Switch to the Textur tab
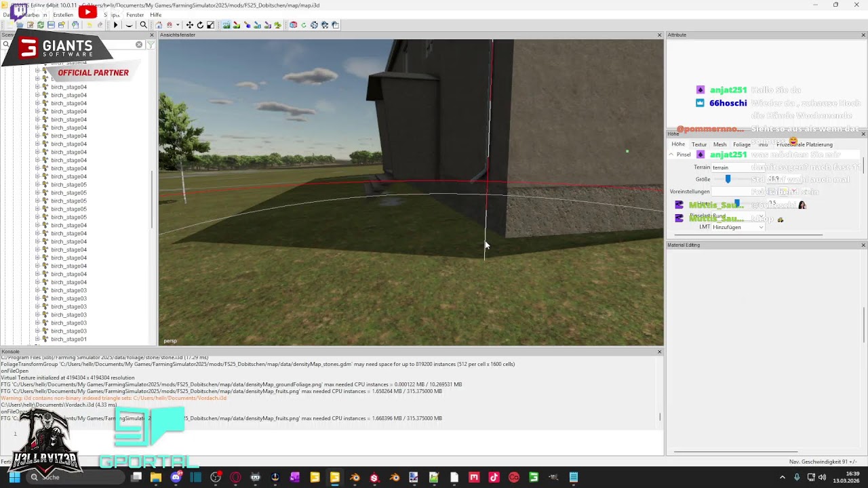This screenshot has height=488, width=868. pyautogui.click(x=699, y=144)
